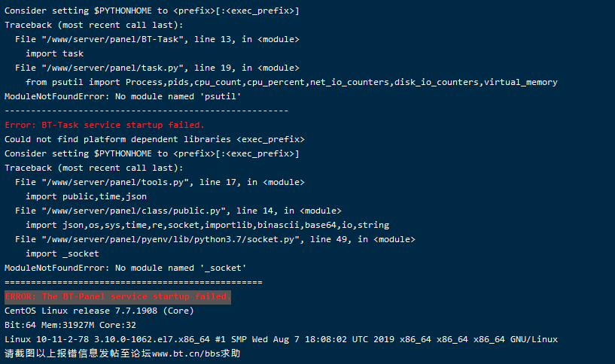Click the 'import task' code line
The height and width of the screenshot is (364, 615).
54,53
